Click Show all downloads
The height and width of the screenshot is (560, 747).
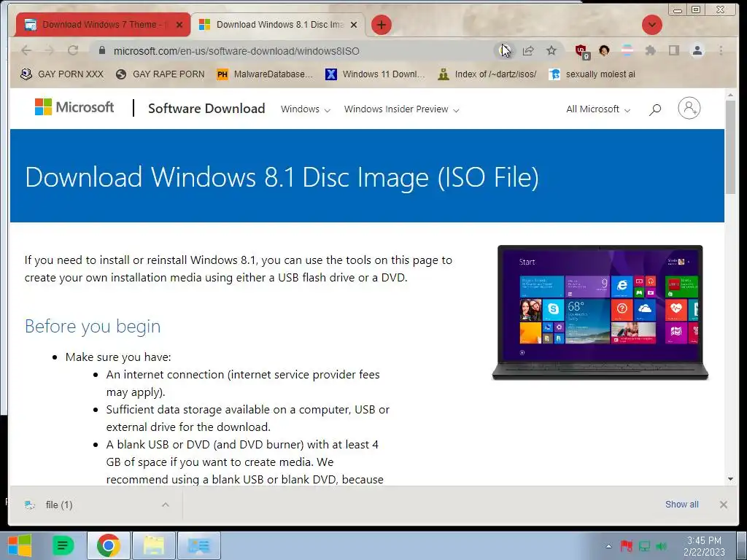682,505
